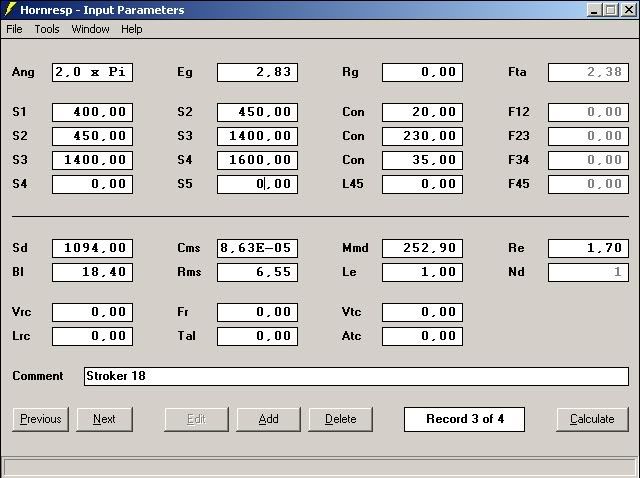Go to the Next record
Image resolution: width=640 pixels, height=478 pixels.
104,419
